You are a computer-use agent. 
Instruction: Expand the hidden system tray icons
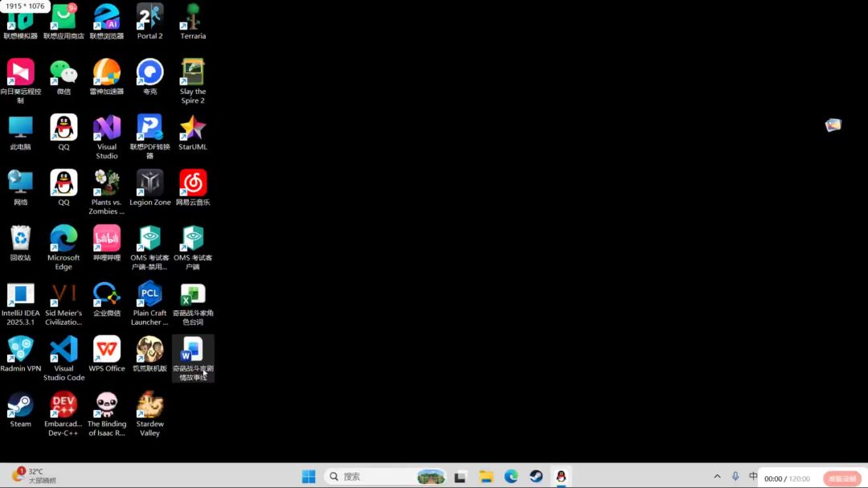point(717,477)
